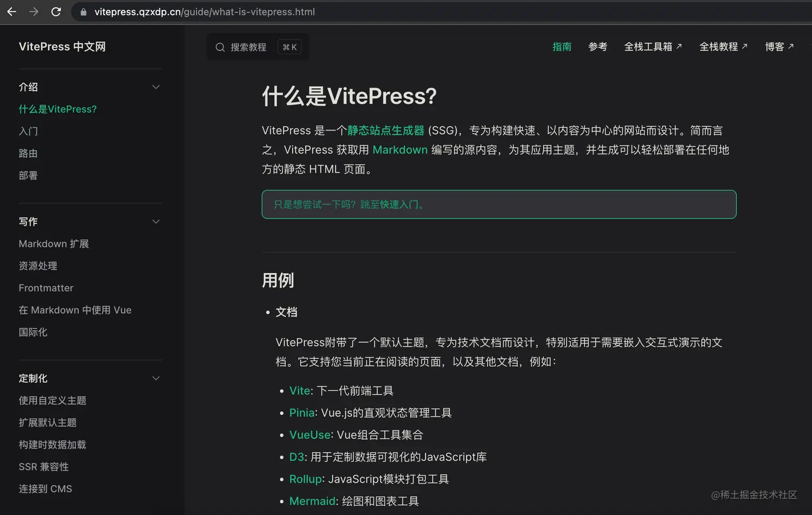The image size is (812, 515).
Task: Click the 介绍 section title in sidebar
Action: point(28,87)
